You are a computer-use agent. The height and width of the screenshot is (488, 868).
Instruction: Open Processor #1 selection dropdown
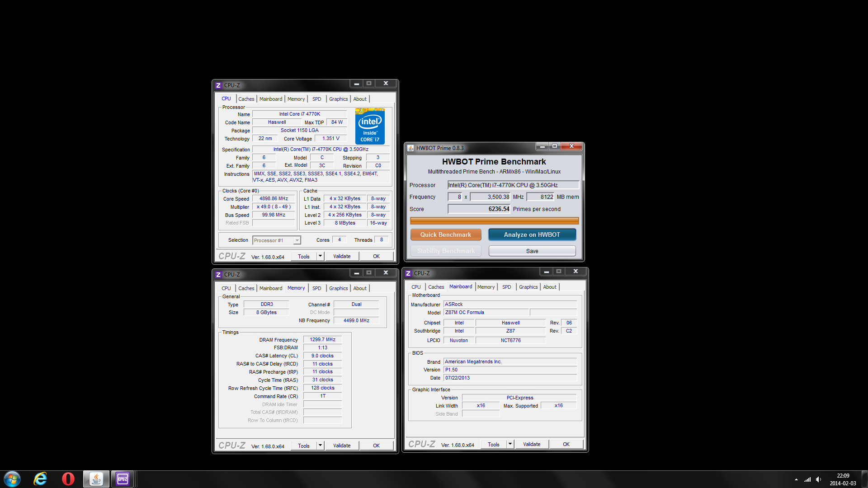point(297,240)
